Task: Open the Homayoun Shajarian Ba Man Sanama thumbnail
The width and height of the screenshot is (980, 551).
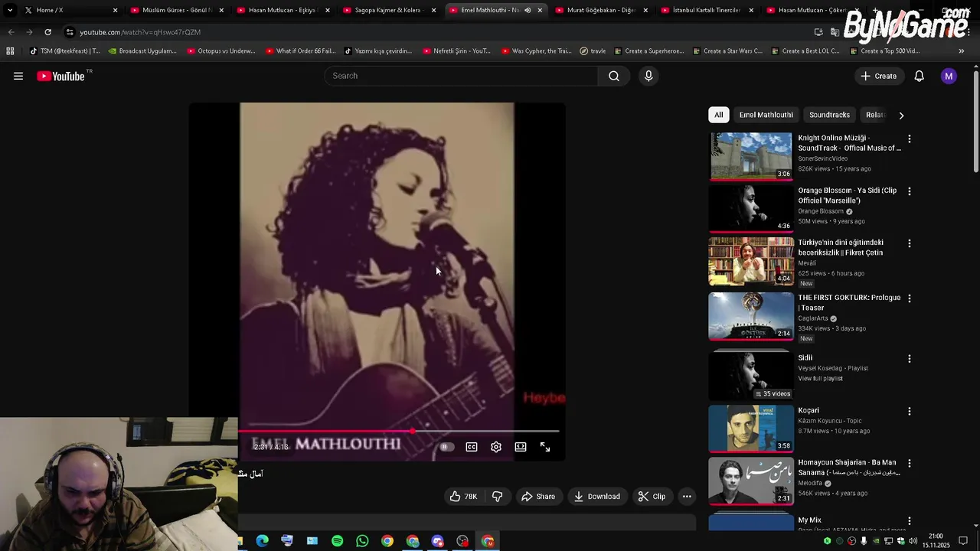Action: pyautogui.click(x=751, y=481)
